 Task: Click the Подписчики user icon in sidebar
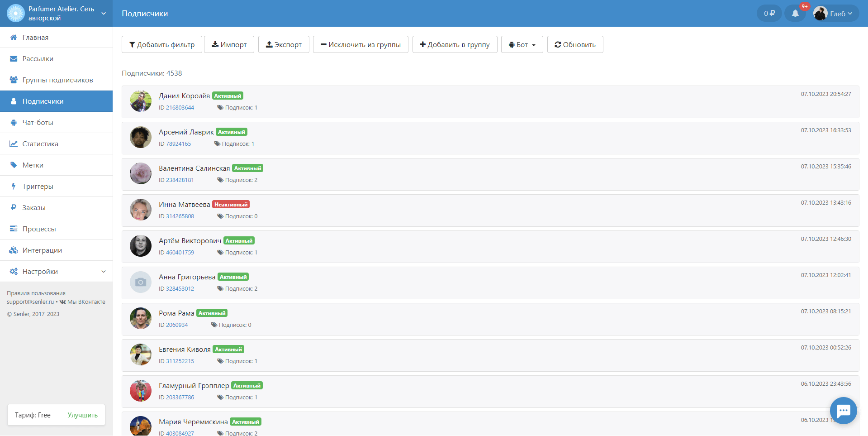(14, 101)
